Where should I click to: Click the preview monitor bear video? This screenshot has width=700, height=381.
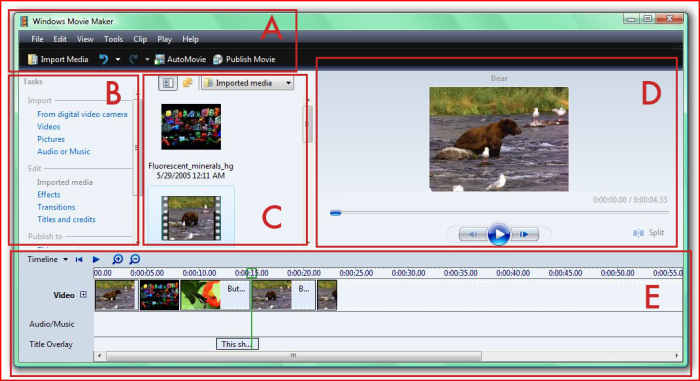(x=499, y=139)
